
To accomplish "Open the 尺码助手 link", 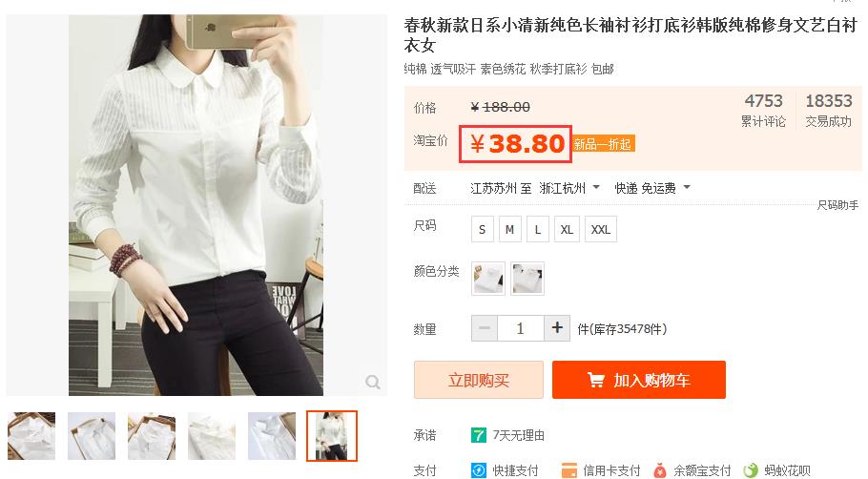I will coord(837,205).
